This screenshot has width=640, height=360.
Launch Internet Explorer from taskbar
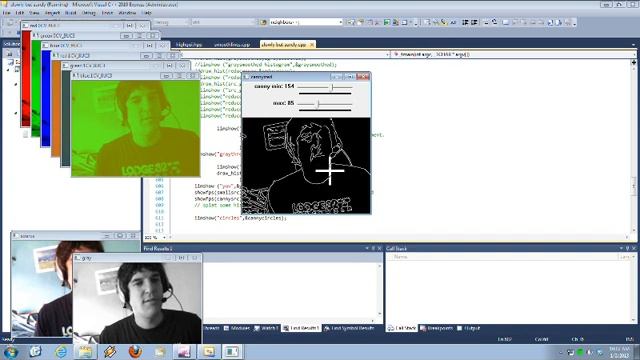61,351
